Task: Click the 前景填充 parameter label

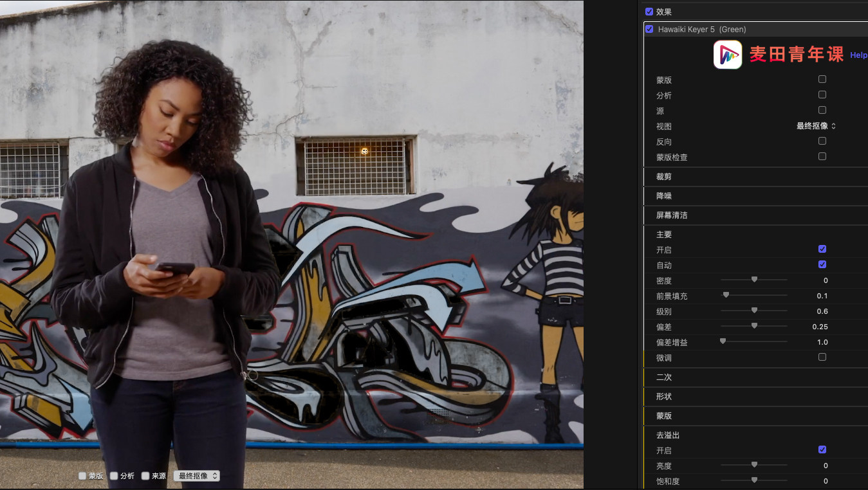Action: [672, 296]
